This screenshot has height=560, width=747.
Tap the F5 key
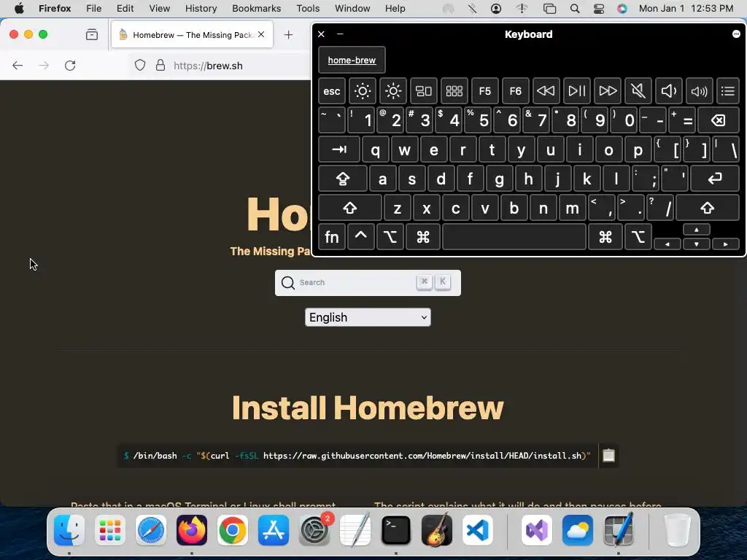[x=484, y=91]
